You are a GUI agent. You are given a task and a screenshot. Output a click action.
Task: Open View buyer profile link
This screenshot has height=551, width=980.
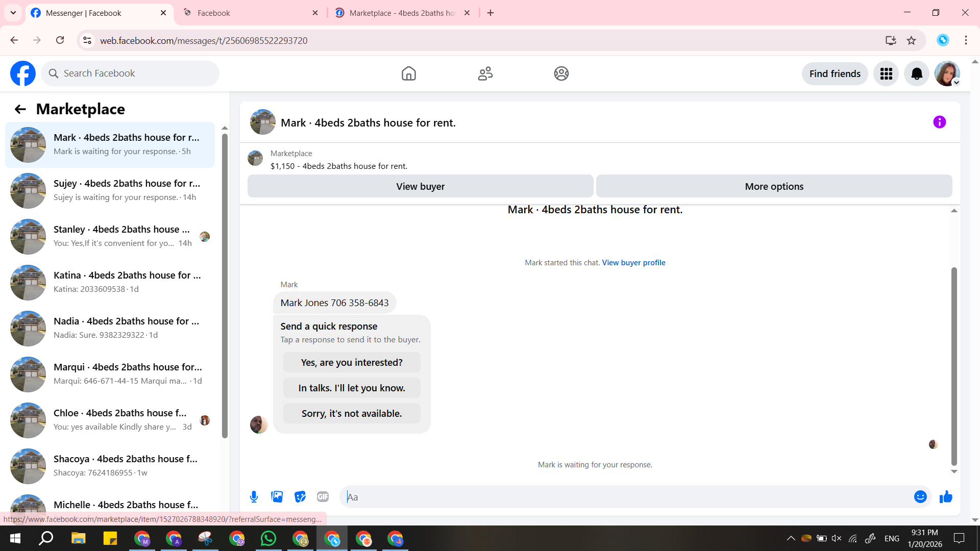point(633,263)
